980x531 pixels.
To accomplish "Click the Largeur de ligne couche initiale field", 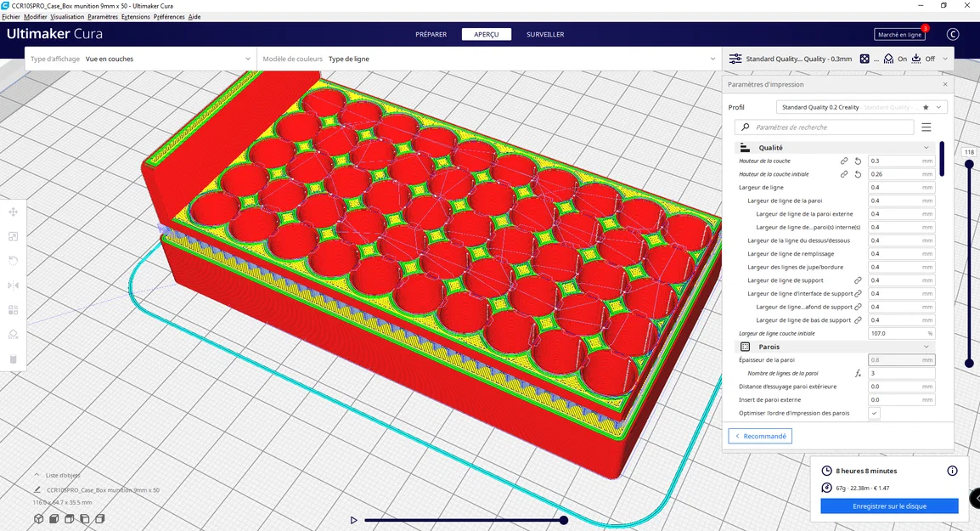I will pos(901,333).
